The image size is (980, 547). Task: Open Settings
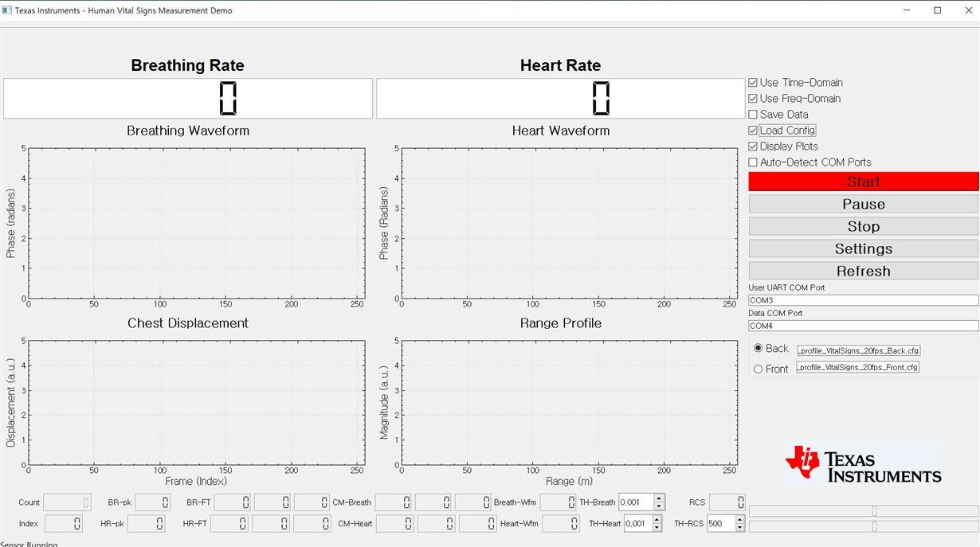tap(864, 248)
